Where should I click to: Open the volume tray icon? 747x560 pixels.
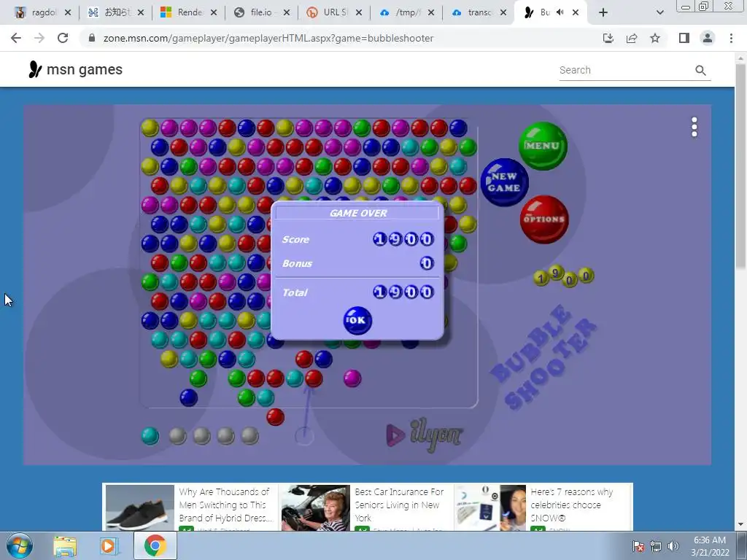tap(673, 546)
